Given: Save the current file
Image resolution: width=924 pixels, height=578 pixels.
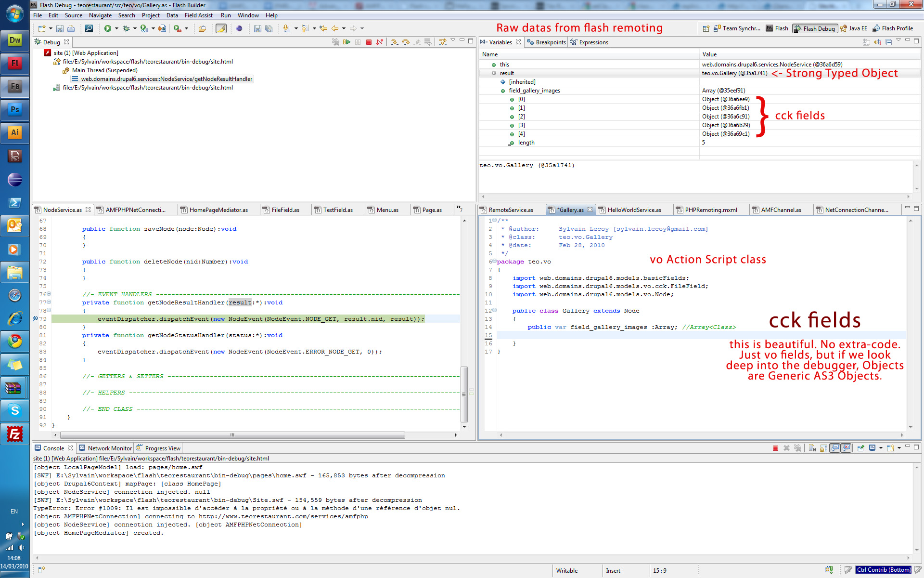Looking at the screenshot, I should 60,28.
